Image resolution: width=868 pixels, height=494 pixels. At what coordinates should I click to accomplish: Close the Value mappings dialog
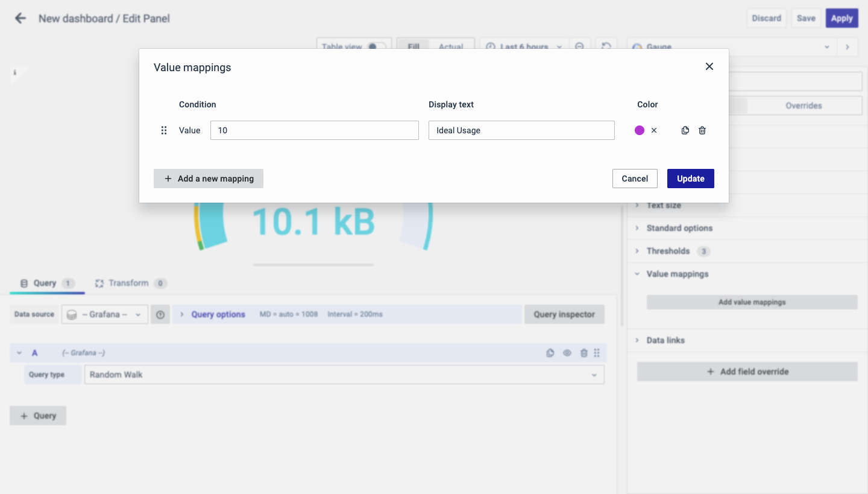tap(709, 66)
